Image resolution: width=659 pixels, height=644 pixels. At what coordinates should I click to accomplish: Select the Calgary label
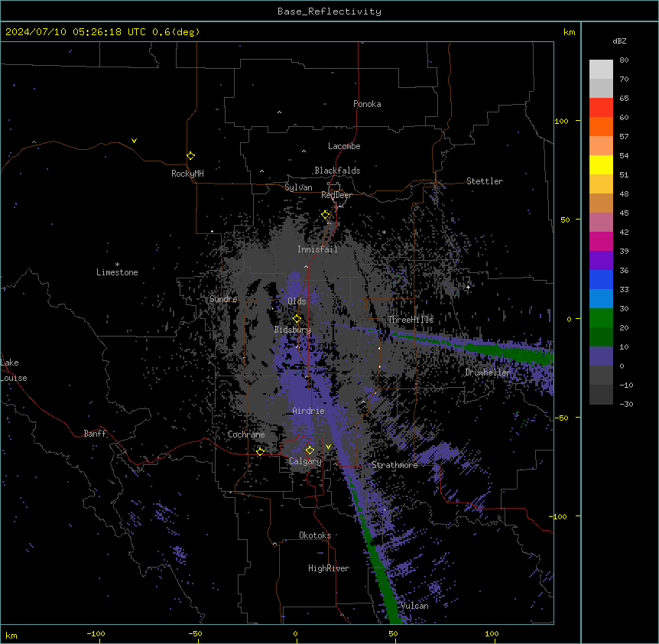point(306,461)
